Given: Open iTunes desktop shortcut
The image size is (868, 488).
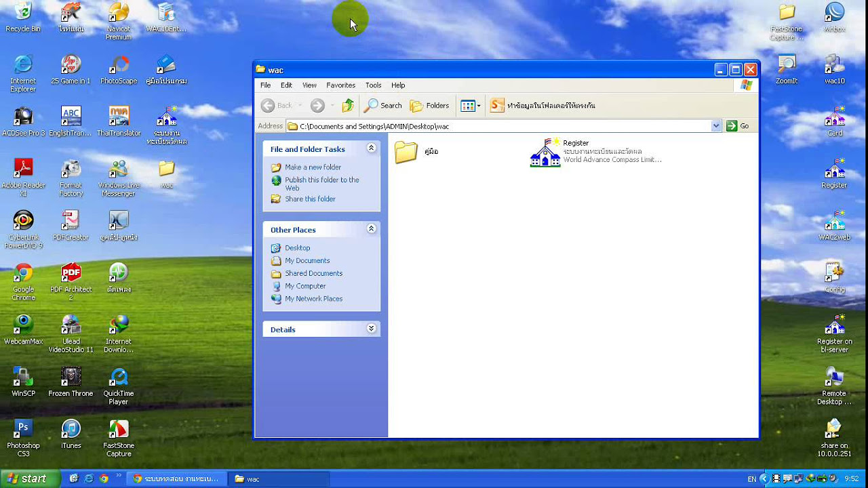Looking at the screenshot, I should click(71, 434).
